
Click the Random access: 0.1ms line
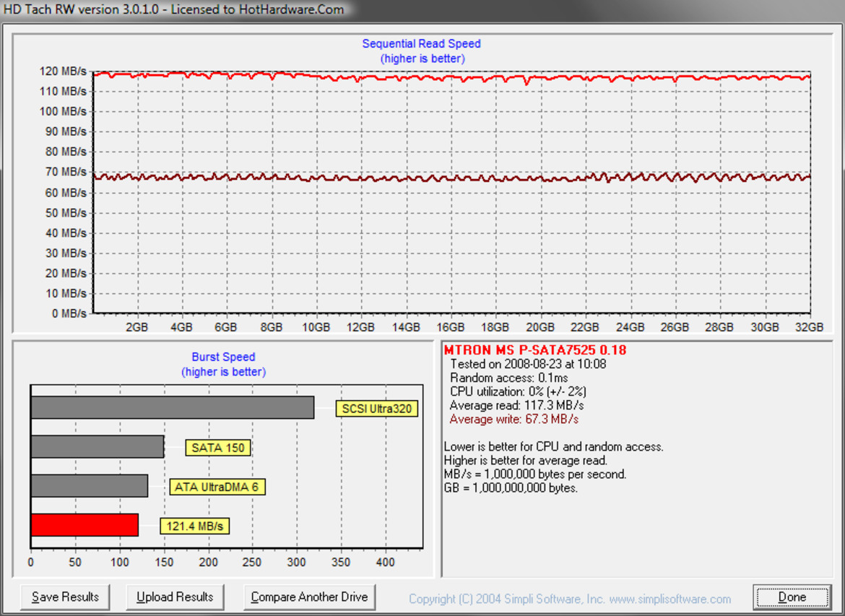[x=508, y=378]
